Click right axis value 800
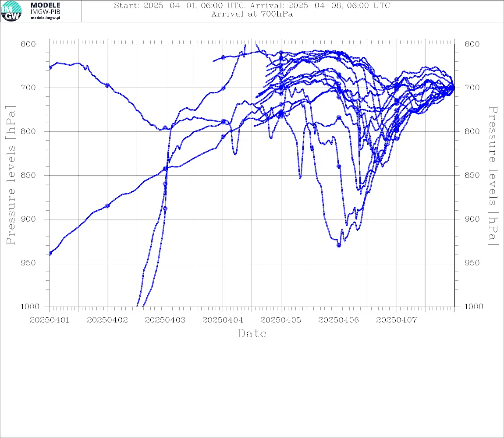The height and width of the screenshot is (438, 504). (472, 131)
